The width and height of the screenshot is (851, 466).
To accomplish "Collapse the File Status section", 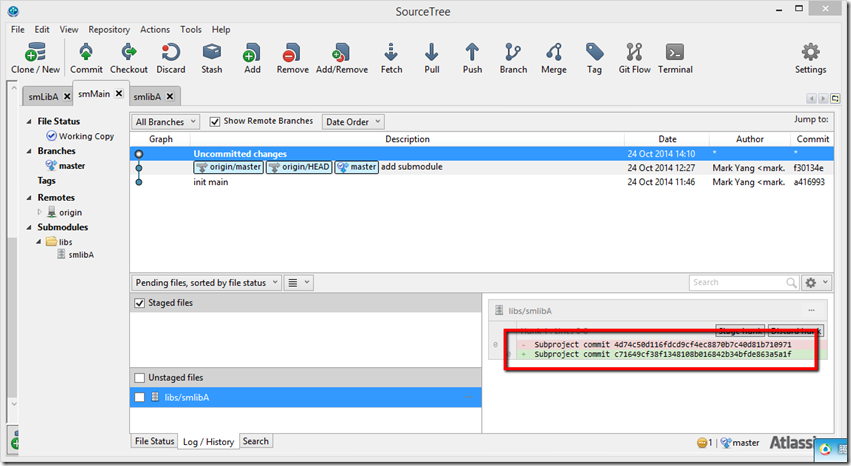I will [29, 122].
